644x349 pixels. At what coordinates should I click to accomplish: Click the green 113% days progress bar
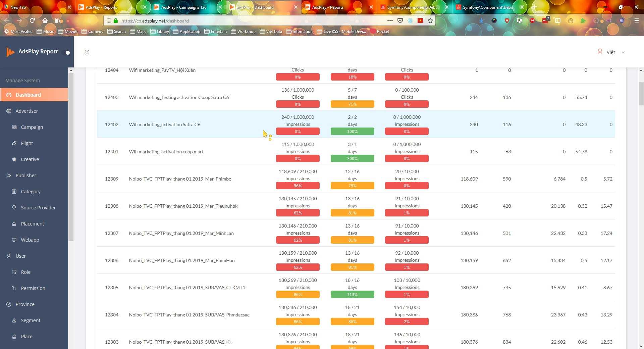pos(352,295)
